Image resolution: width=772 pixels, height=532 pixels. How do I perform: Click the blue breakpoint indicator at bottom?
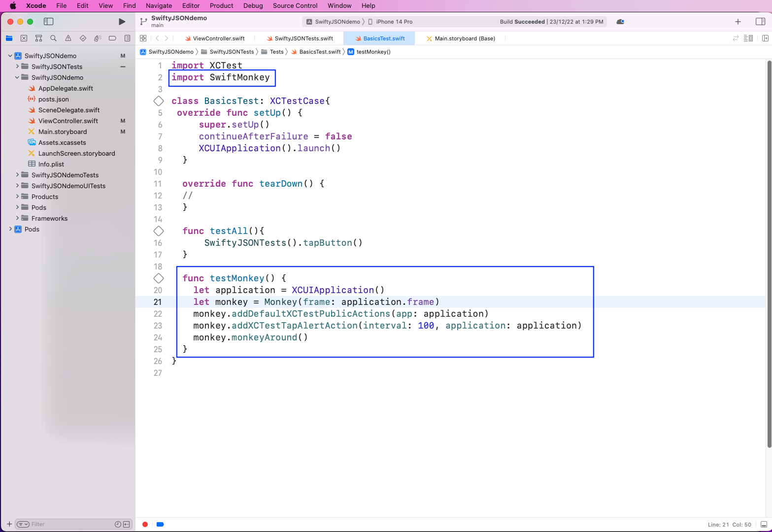(x=160, y=525)
